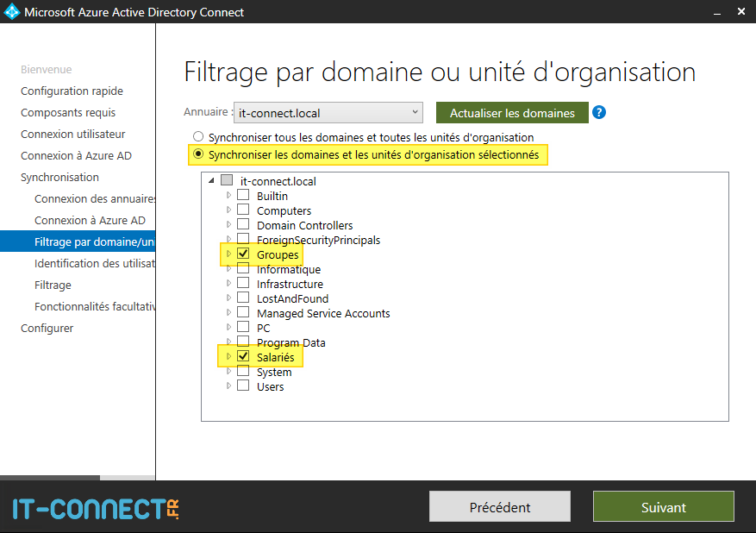
Task: Check the Computers checkbox
Action: point(242,210)
